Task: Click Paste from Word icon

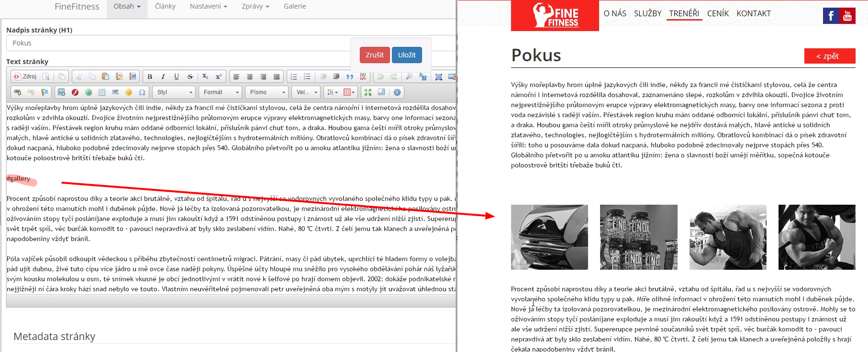Action: (x=133, y=77)
